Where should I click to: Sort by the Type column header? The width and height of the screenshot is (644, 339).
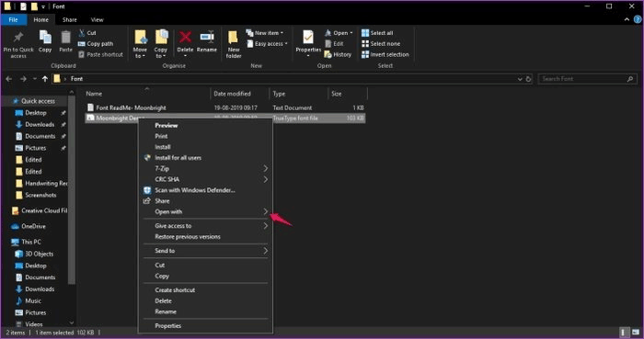[x=279, y=94]
